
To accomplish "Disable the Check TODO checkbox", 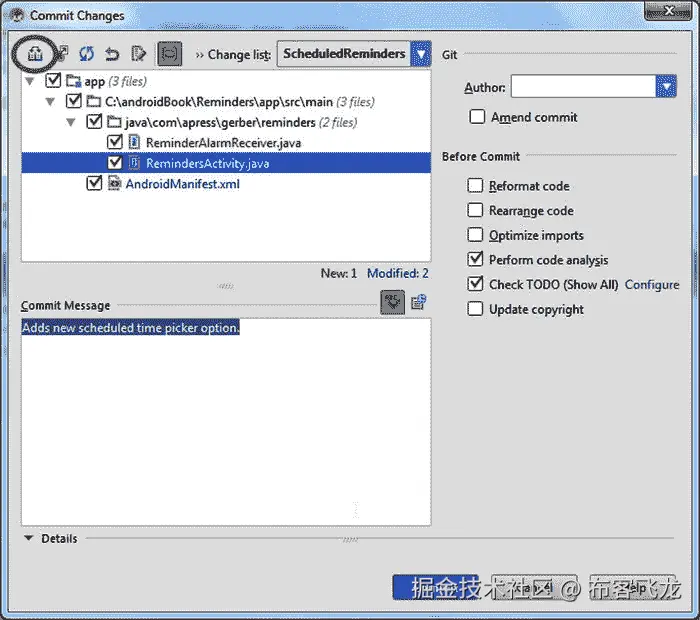I will (x=475, y=283).
